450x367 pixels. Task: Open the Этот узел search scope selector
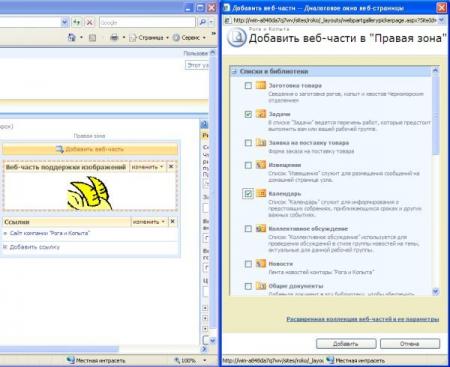197,65
